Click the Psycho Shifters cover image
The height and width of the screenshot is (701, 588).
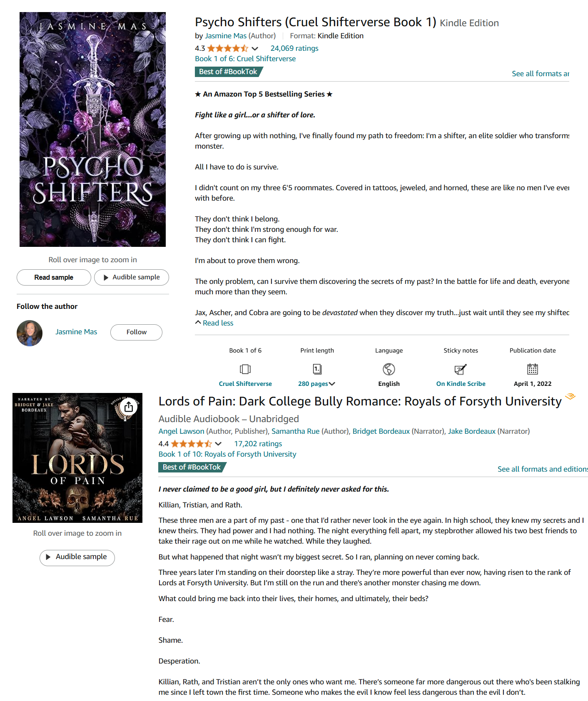[92, 129]
